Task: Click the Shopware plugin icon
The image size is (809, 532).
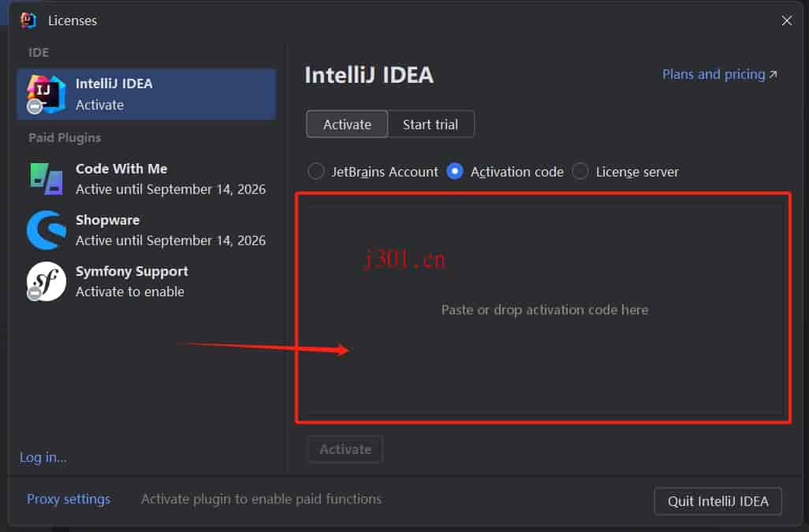Action: [47, 230]
